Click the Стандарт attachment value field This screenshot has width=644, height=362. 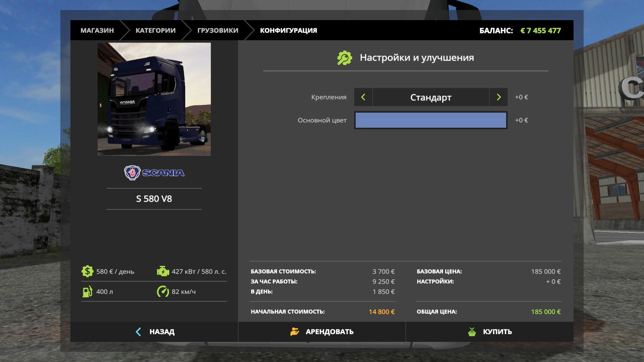(x=431, y=97)
